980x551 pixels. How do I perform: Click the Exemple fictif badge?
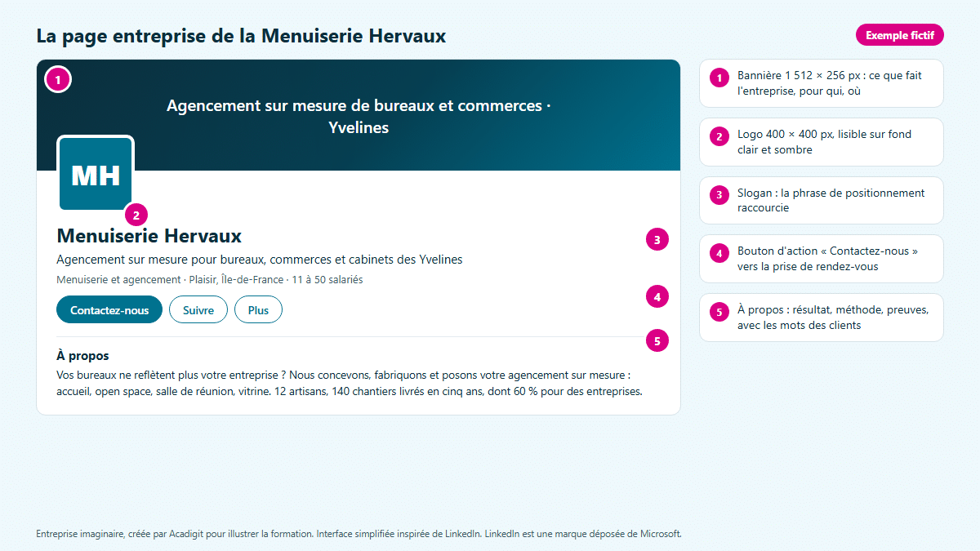click(x=900, y=35)
